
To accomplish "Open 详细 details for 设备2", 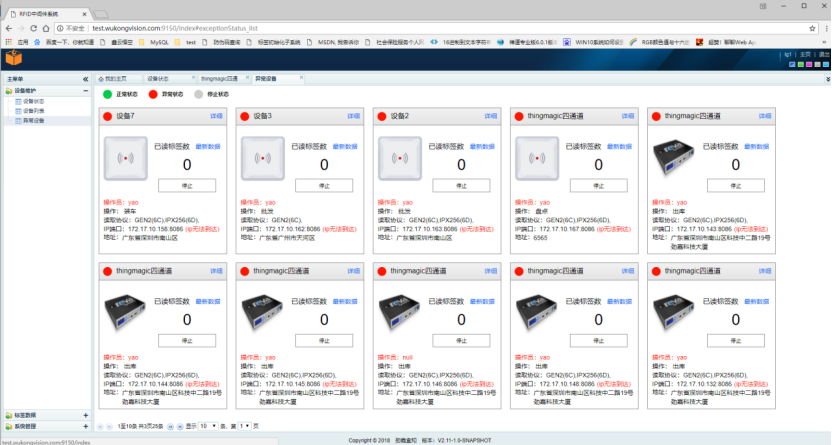I will pos(491,116).
